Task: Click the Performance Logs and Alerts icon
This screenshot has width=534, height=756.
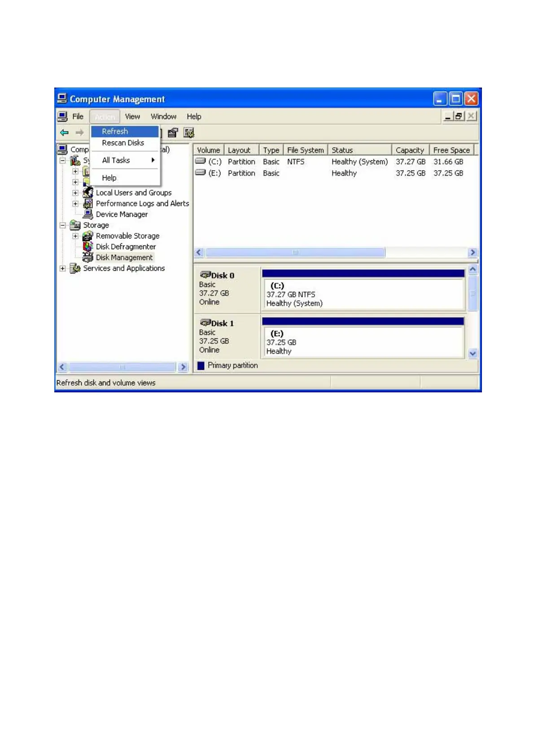Action: click(x=88, y=203)
